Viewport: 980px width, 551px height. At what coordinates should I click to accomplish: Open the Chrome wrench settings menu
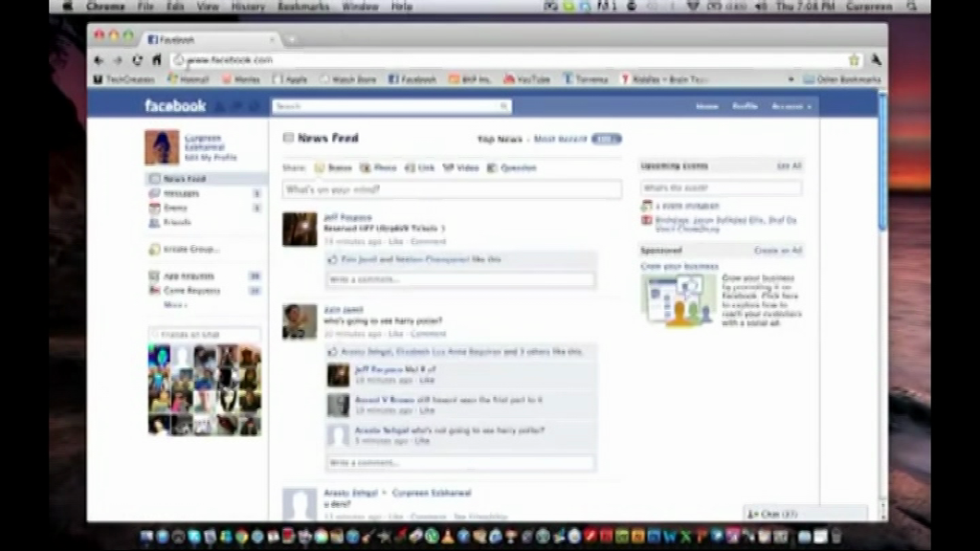875,60
